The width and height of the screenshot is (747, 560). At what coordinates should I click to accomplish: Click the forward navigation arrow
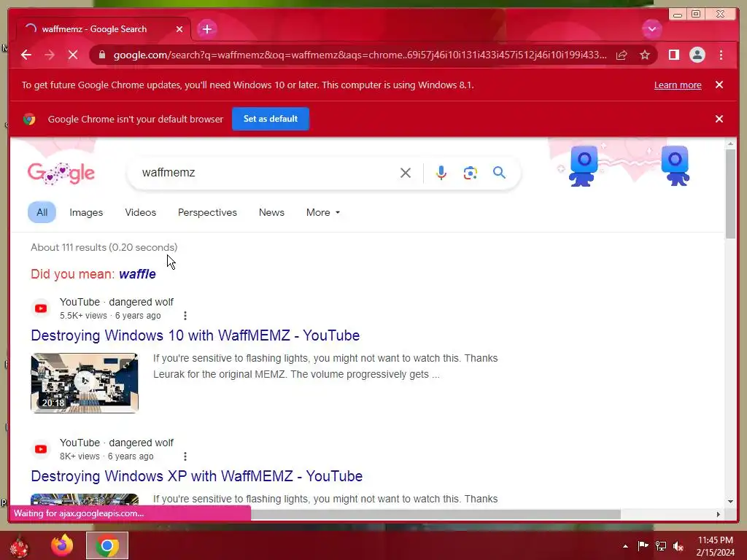click(x=50, y=55)
